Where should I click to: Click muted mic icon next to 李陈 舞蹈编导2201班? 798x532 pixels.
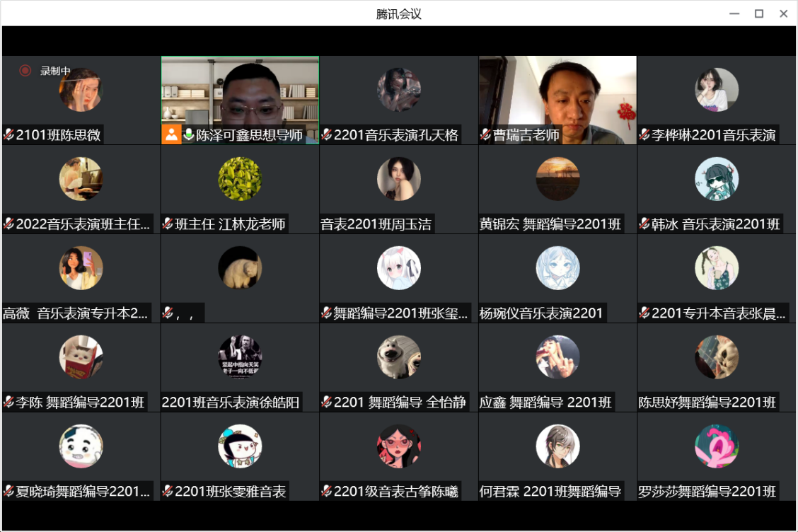(8, 403)
